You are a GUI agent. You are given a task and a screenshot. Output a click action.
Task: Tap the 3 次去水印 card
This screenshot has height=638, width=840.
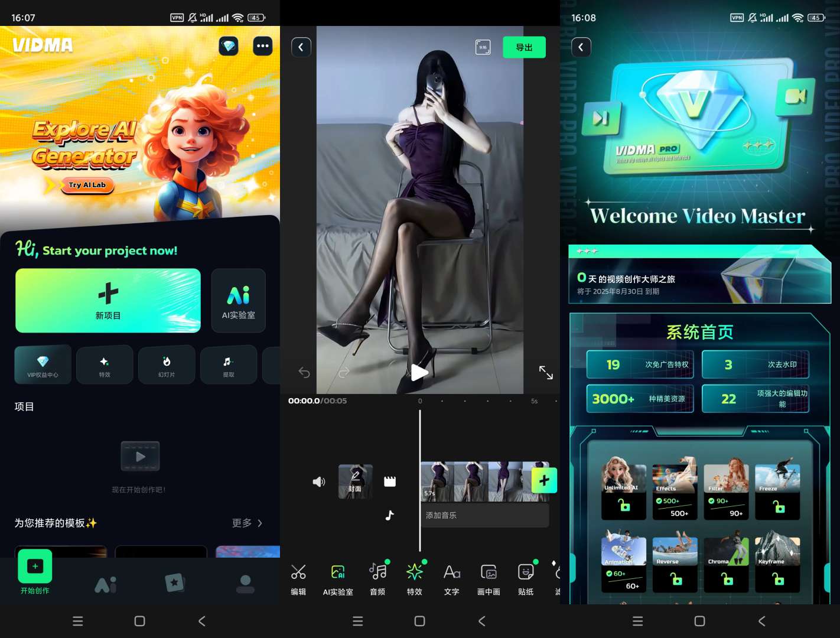756,364
